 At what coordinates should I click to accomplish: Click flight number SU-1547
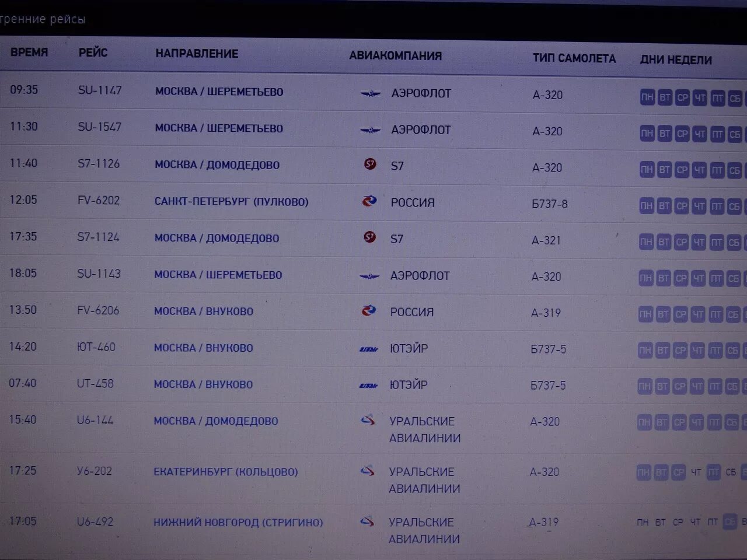(100, 127)
